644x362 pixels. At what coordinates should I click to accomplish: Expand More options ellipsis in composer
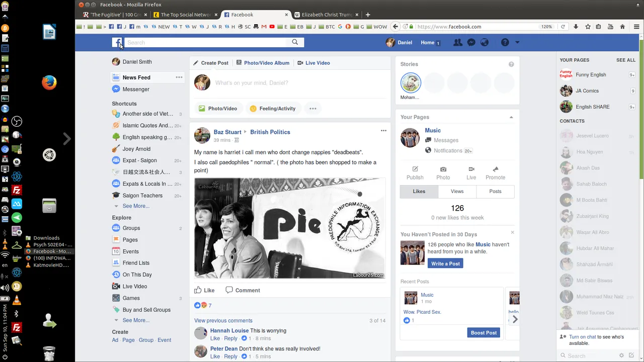312,109
